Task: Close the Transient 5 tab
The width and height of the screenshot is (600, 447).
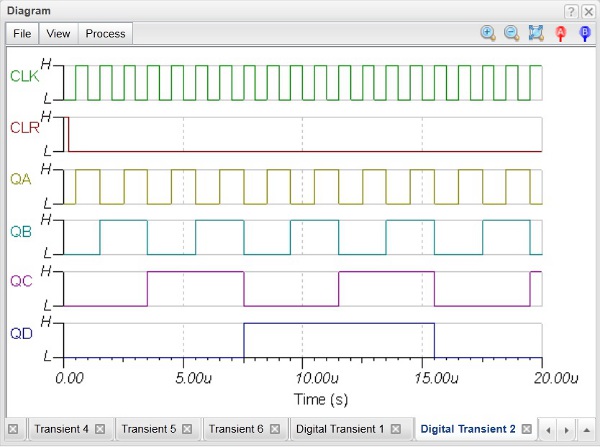Action: (187, 429)
